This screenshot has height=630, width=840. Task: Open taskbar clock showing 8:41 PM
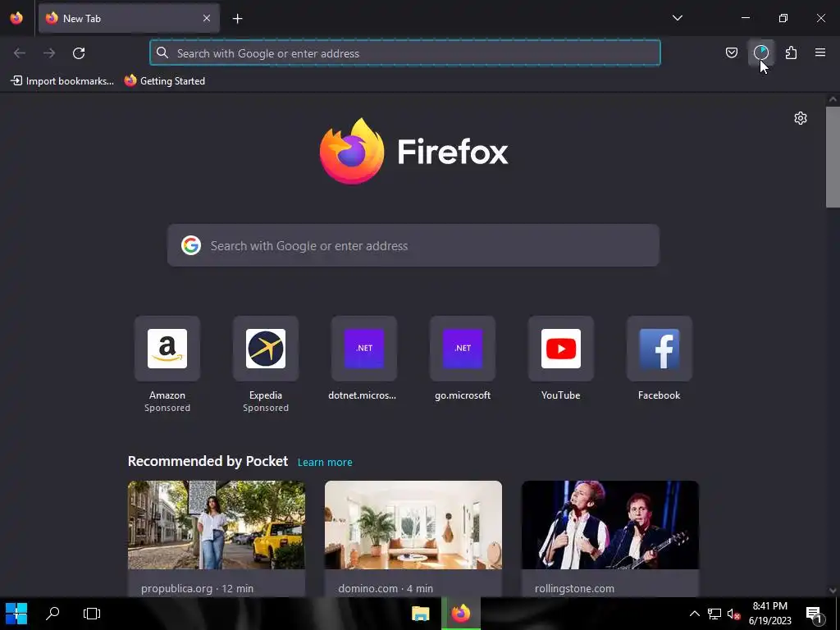769,614
